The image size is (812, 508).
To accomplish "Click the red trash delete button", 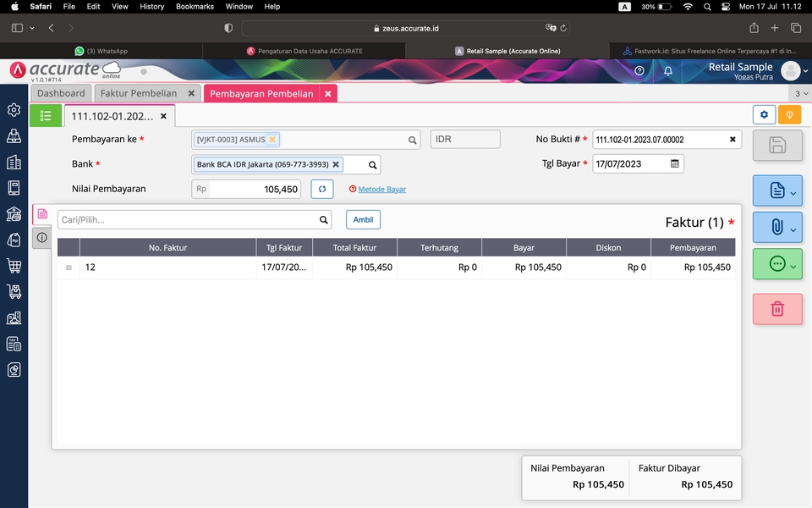I will 777,309.
